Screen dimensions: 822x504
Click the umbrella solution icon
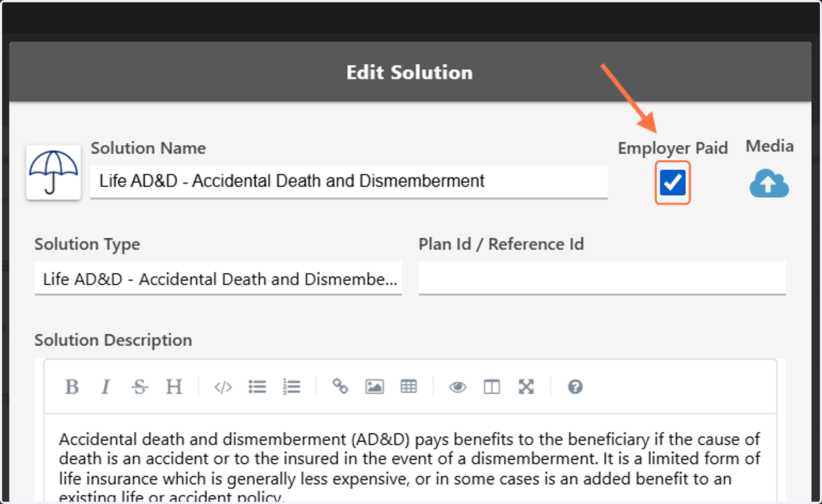(x=54, y=173)
